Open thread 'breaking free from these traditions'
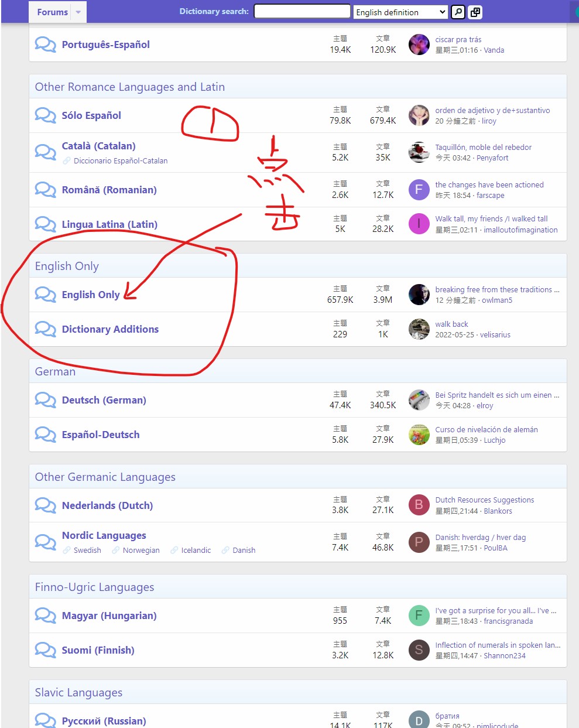This screenshot has width=579, height=728. 497,289
